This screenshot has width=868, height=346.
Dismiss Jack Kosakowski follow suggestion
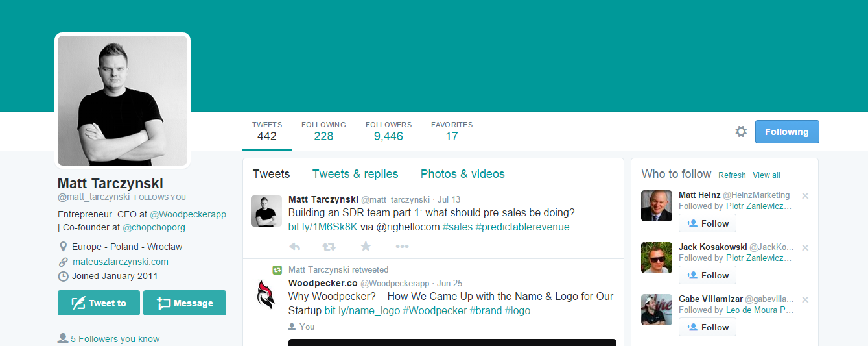[805, 247]
